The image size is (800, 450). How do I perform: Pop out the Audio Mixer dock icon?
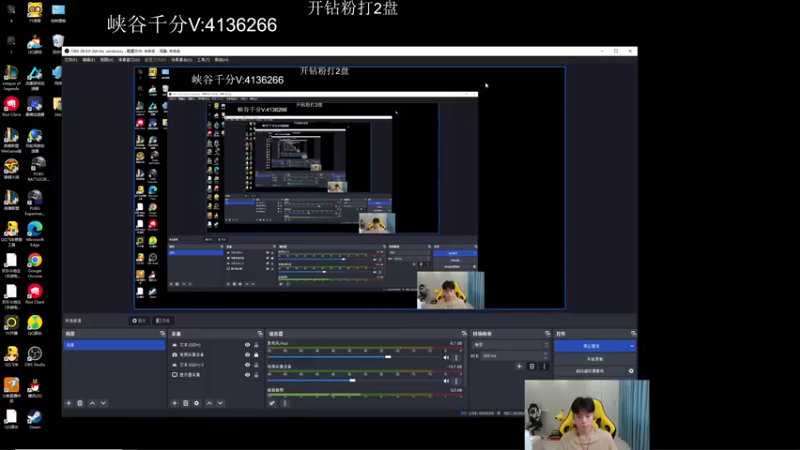coord(464,334)
